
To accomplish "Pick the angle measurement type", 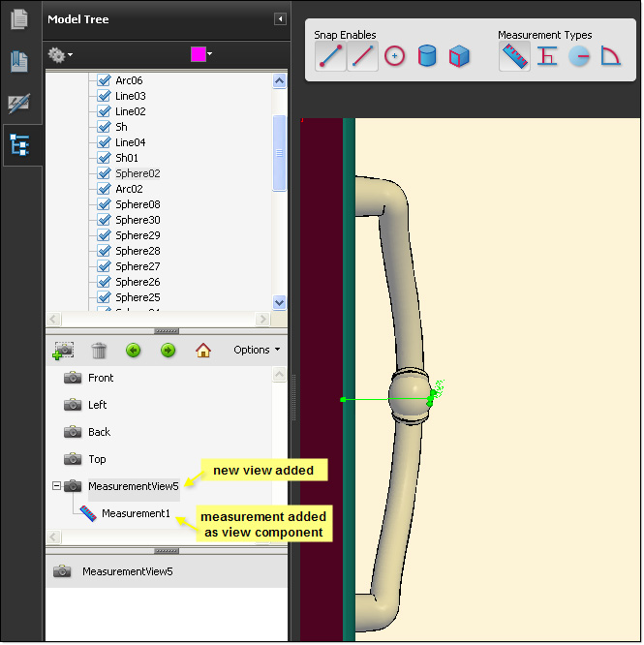I will tap(610, 57).
